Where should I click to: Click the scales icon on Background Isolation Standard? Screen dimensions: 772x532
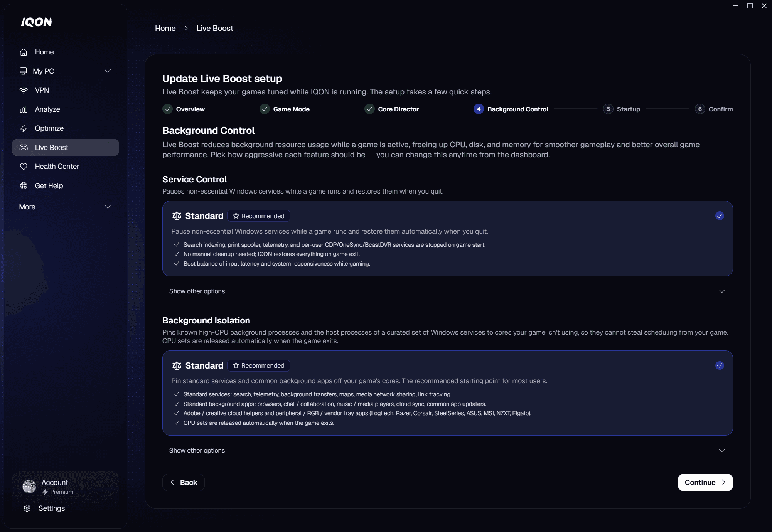pos(177,365)
